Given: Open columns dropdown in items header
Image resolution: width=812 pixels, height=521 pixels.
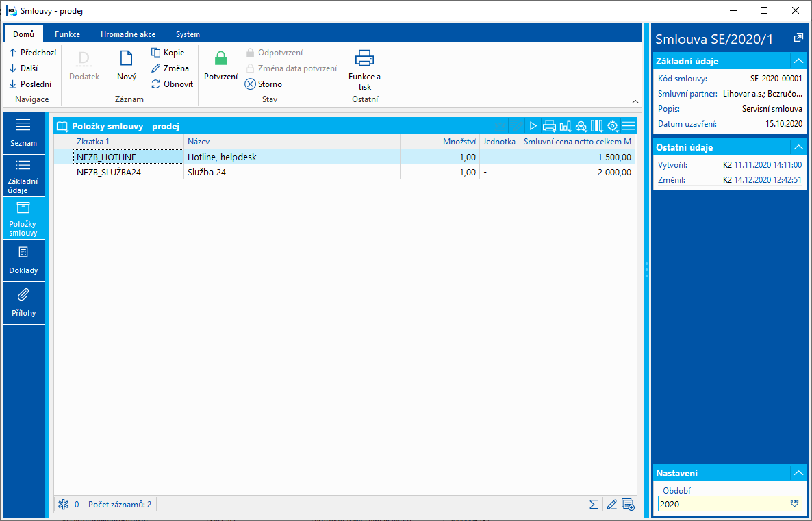Looking at the screenshot, I should coord(596,126).
